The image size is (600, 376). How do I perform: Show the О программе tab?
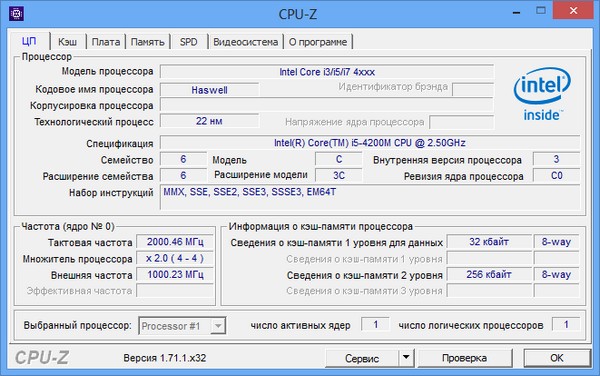(x=318, y=42)
